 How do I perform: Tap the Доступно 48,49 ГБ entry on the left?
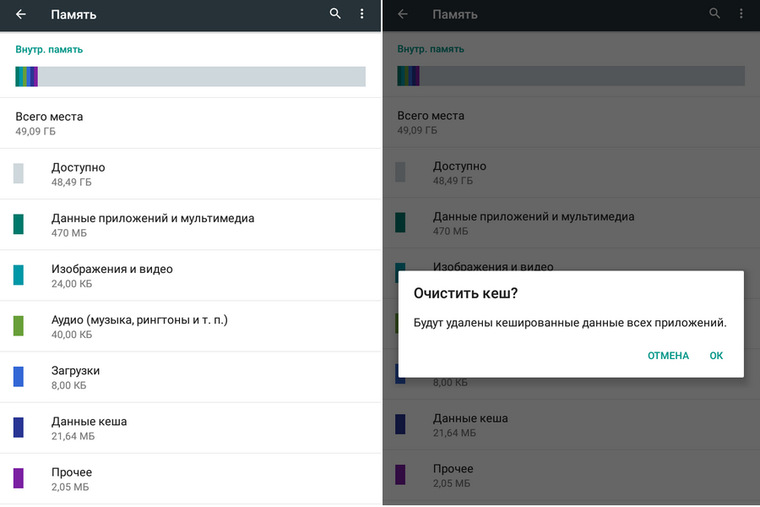click(190, 174)
